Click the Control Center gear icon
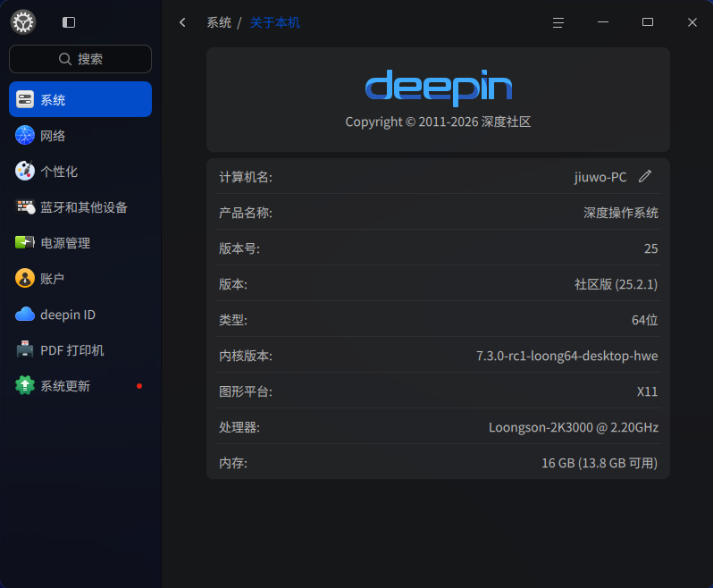 (x=23, y=21)
